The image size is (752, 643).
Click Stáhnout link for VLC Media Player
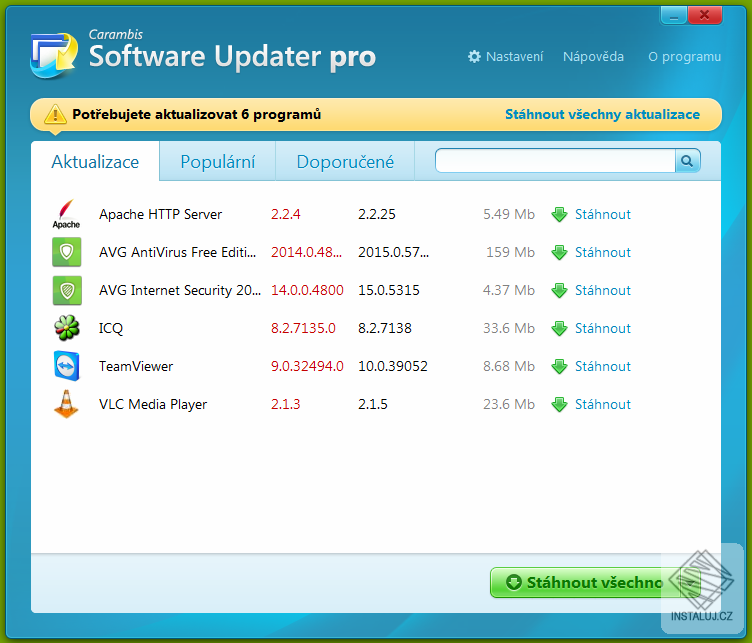[603, 404]
